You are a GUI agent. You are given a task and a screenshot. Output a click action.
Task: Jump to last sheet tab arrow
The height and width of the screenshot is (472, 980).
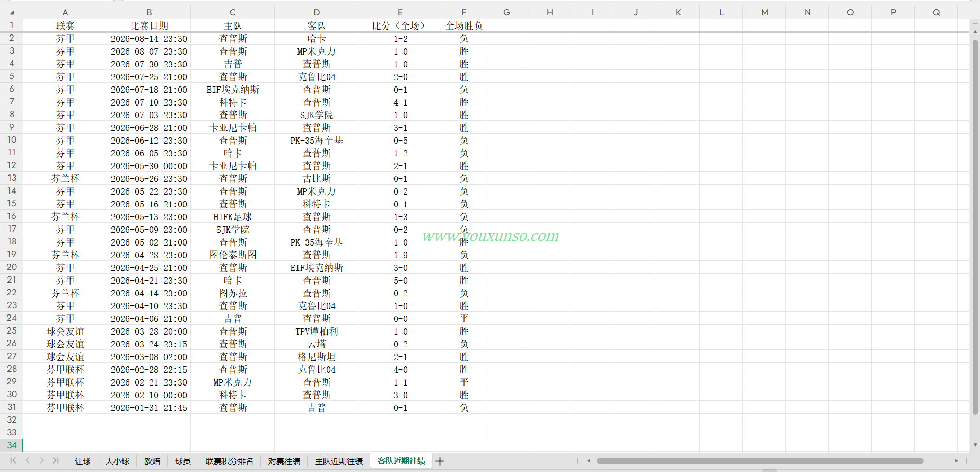[x=56, y=460]
